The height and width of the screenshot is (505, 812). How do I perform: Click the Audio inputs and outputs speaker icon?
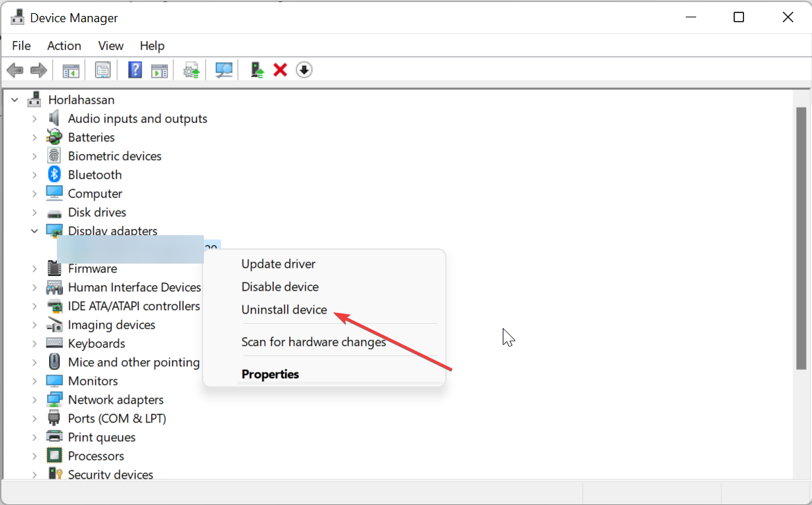tap(54, 118)
